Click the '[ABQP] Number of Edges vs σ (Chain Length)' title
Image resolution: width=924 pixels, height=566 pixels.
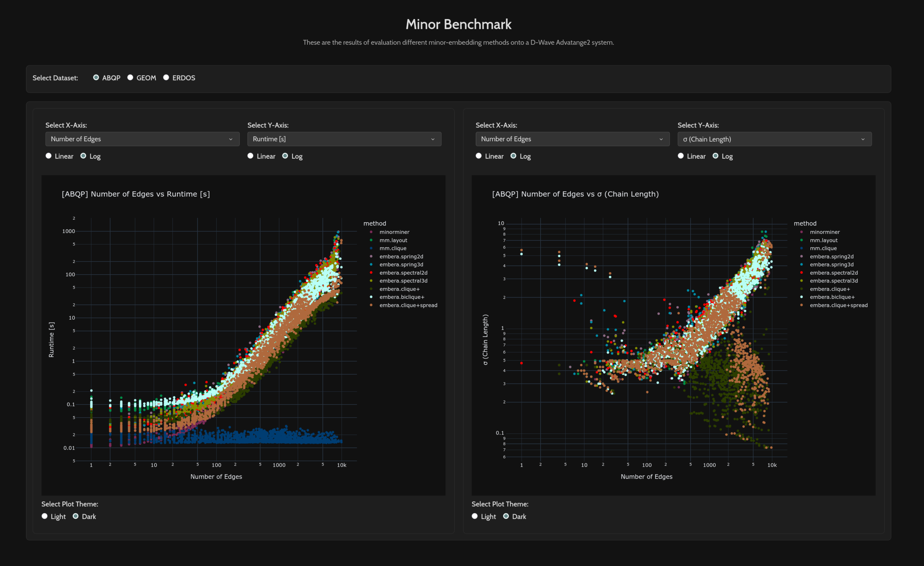(x=575, y=194)
